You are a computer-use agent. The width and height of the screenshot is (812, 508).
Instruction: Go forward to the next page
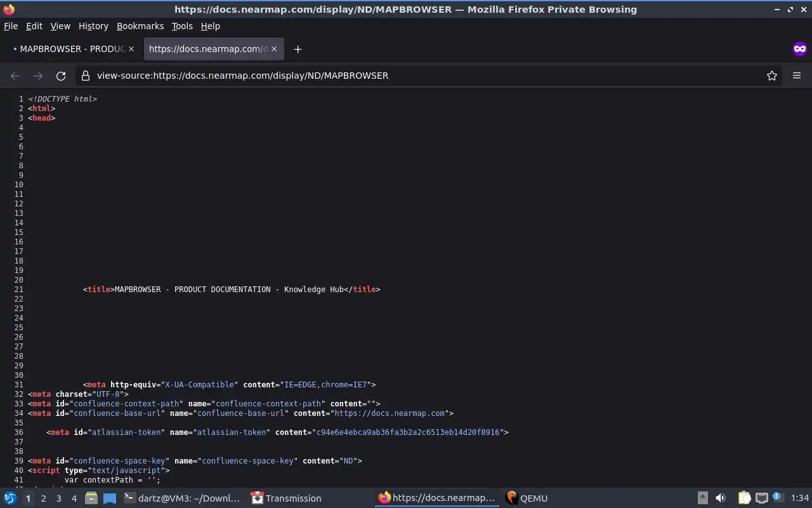point(38,76)
